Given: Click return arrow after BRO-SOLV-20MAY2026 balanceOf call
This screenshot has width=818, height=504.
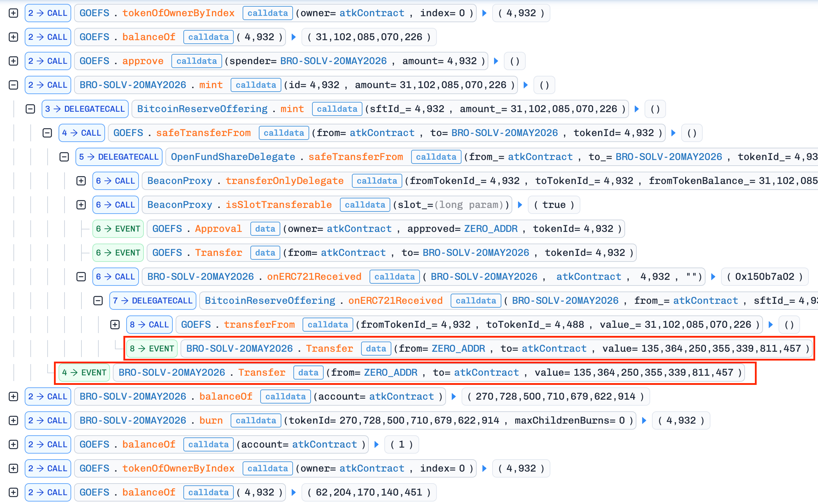Looking at the screenshot, I should (x=454, y=397).
